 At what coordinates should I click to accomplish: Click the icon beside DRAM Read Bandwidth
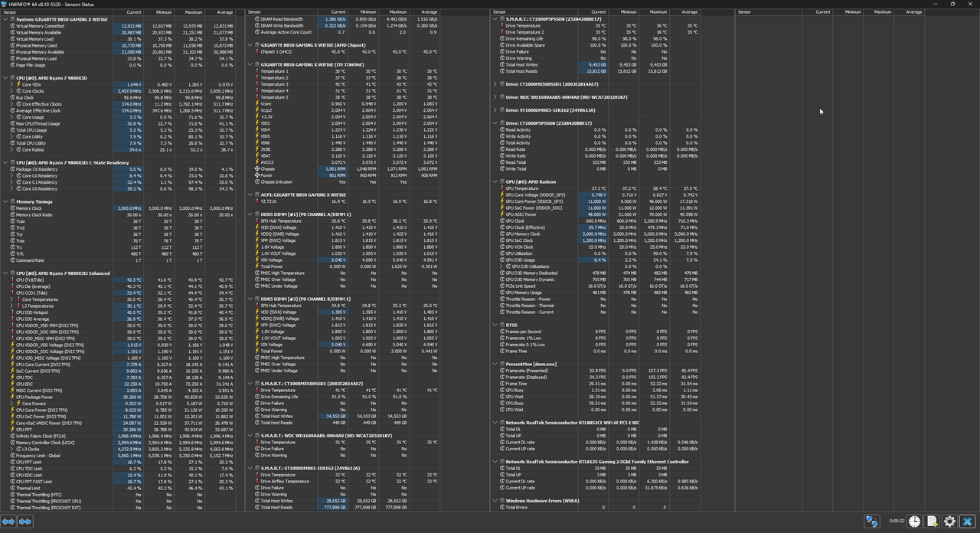tap(257, 19)
